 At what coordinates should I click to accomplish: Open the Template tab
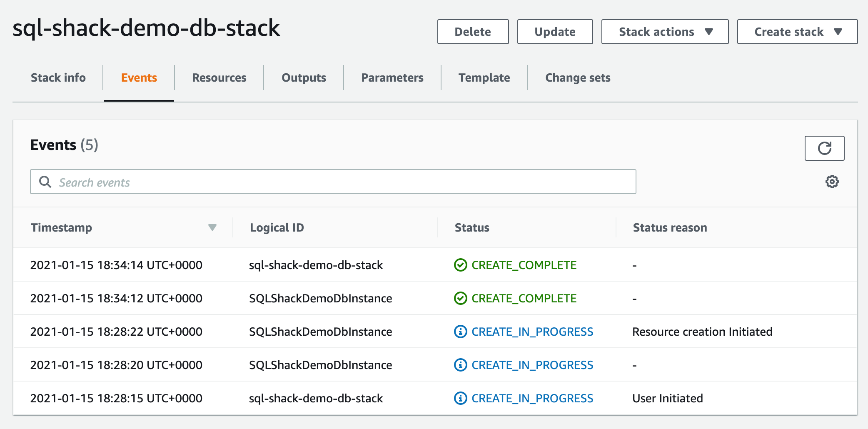point(484,78)
